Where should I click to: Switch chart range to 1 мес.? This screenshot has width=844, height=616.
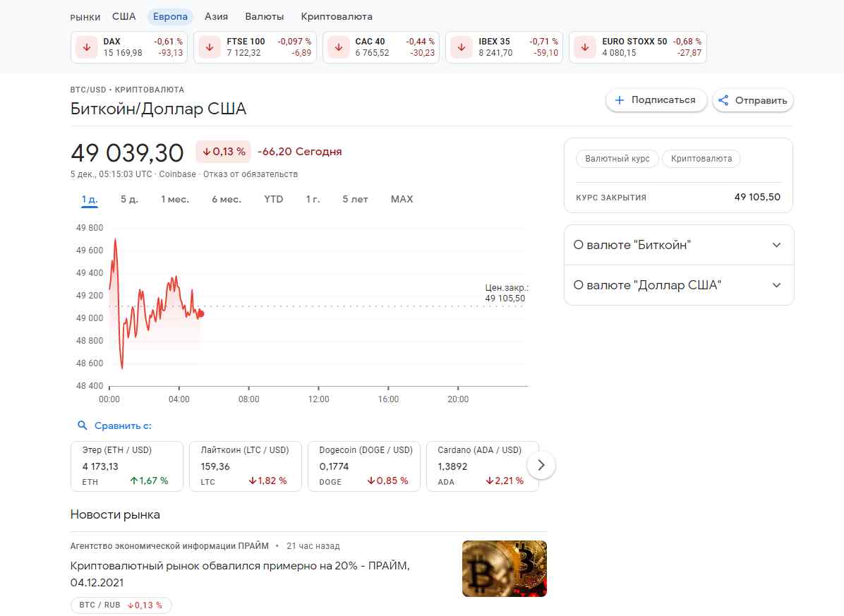(175, 199)
